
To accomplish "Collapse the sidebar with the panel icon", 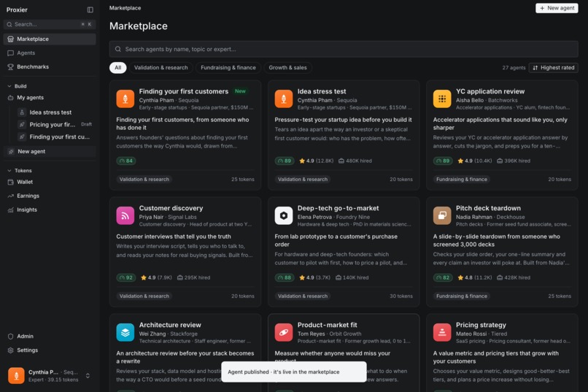I will coord(90,9).
